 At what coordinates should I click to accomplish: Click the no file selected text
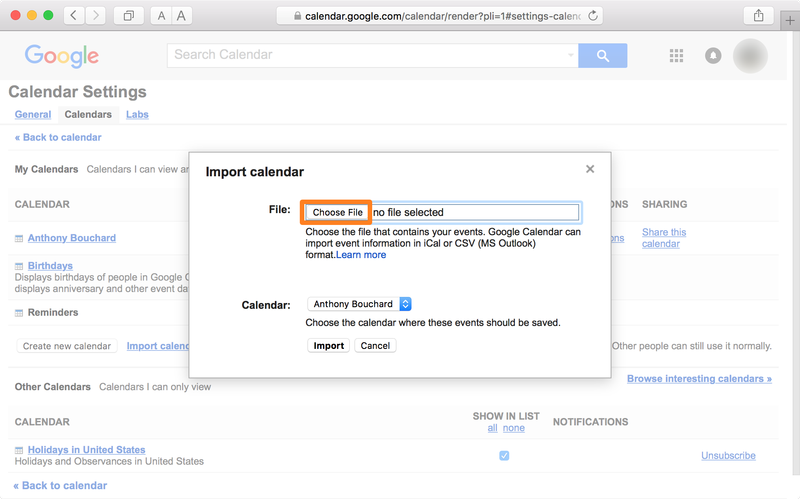click(408, 212)
